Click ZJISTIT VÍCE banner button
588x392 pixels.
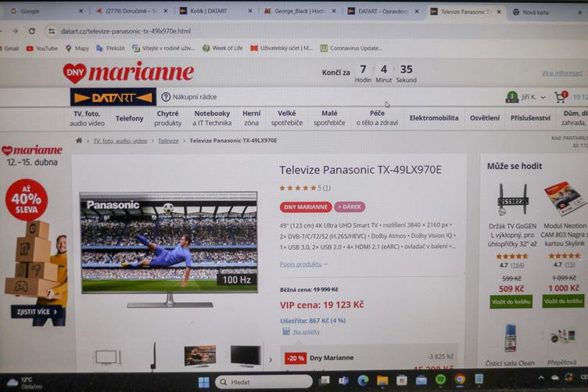tap(37, 311)
